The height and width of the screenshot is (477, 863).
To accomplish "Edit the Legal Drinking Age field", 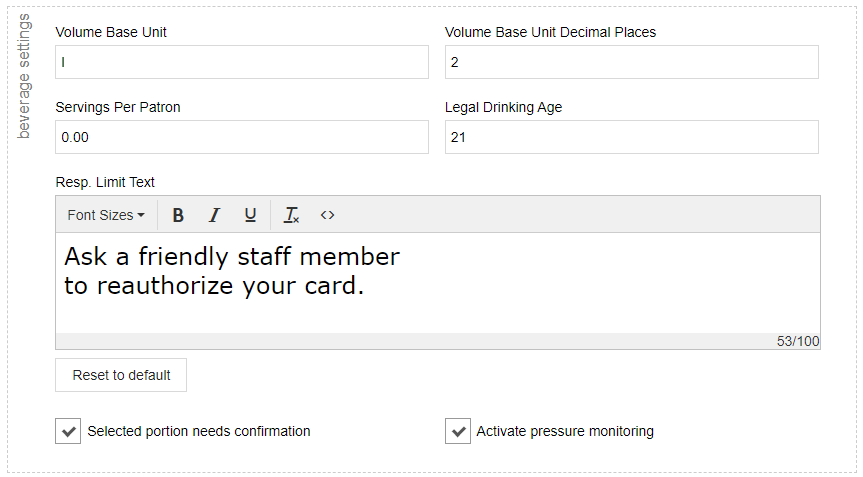I will coord(631,137).
